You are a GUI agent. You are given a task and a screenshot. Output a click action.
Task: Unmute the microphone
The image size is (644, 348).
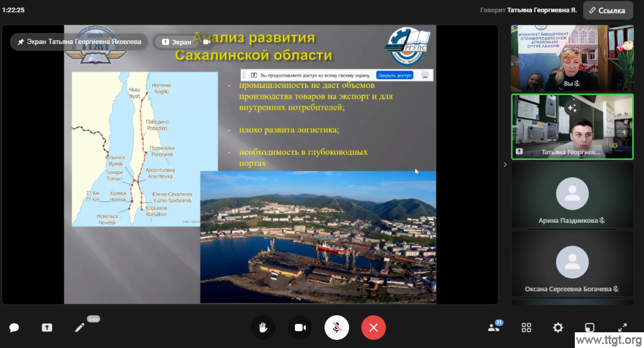337,327
